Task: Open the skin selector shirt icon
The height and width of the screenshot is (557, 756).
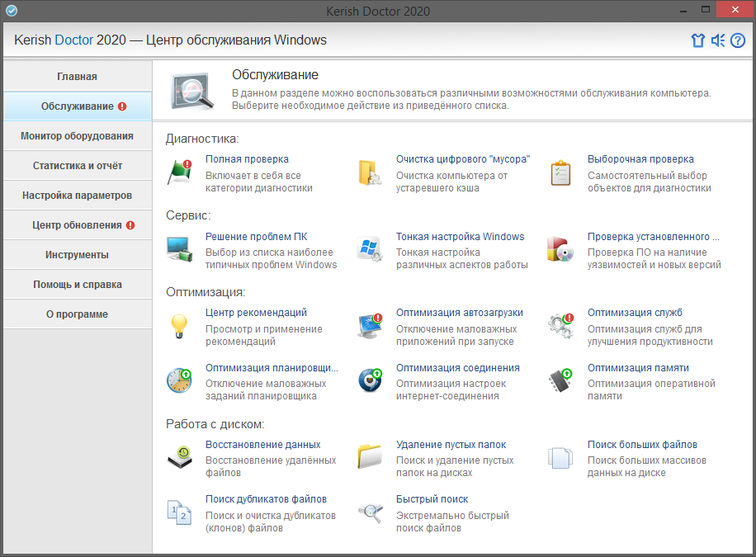Action: [x=698, y=40]
